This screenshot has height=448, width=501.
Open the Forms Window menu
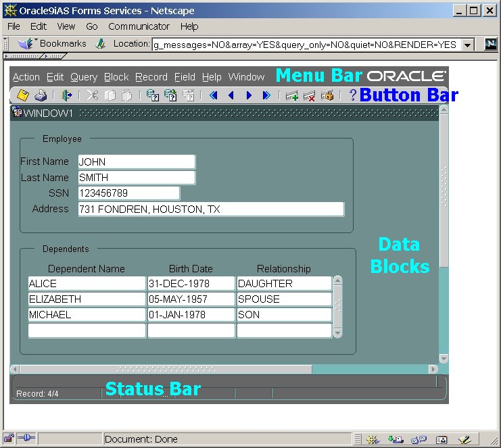[246, 77]
